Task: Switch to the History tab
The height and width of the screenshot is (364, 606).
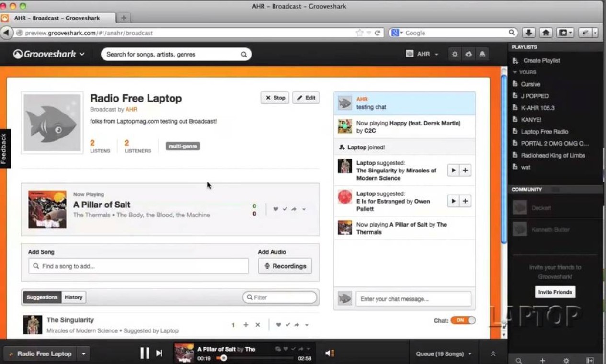Action: click(73, 297)
